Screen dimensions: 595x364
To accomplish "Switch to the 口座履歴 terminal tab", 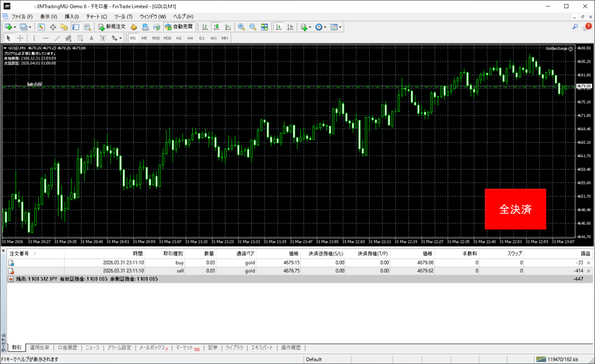I will point(67,348).
